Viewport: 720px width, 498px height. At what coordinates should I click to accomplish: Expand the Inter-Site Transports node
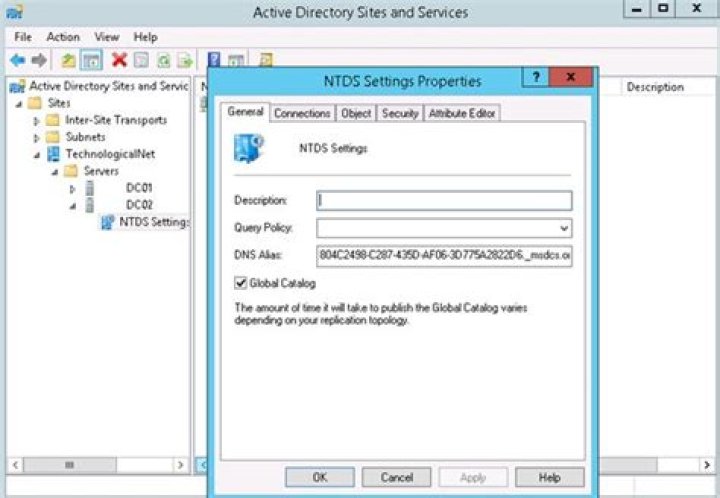(37, 121)
